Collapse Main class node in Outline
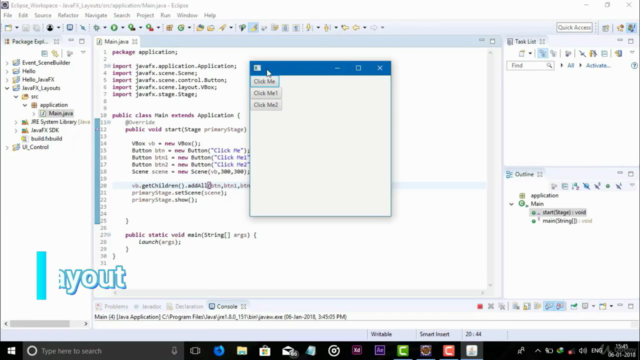 point(511,204)
